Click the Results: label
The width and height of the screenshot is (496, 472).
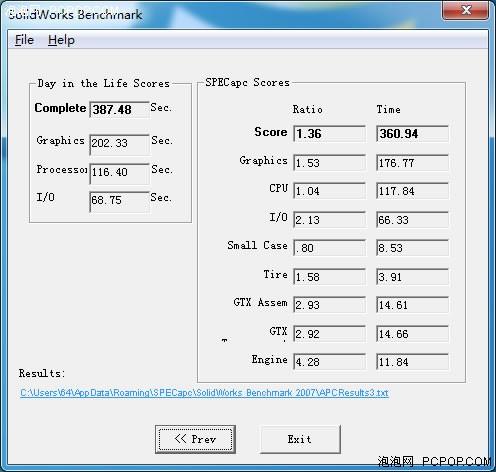(x=42, y=373)
